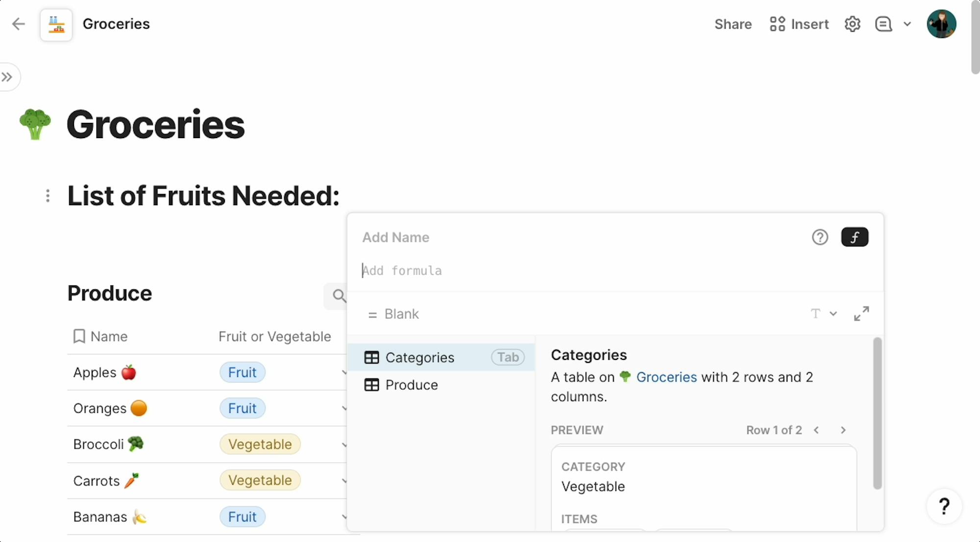980x542 pixels.
Task: Open the settings gear icon
Action: point(853,24)
